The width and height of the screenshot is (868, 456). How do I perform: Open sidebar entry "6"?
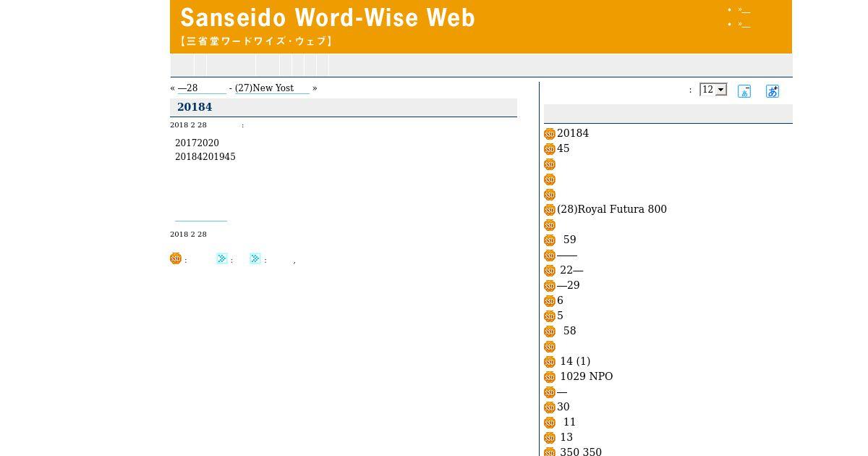click(x=560, y=300)
